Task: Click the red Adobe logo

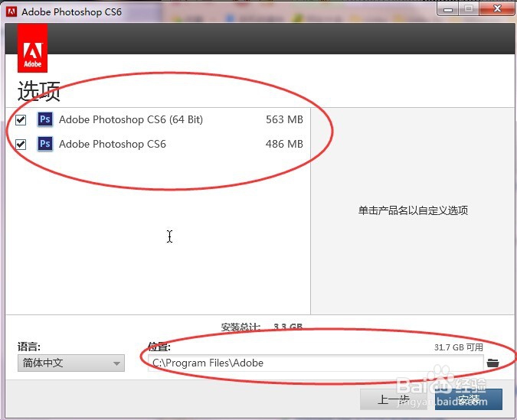Action: 32,48
